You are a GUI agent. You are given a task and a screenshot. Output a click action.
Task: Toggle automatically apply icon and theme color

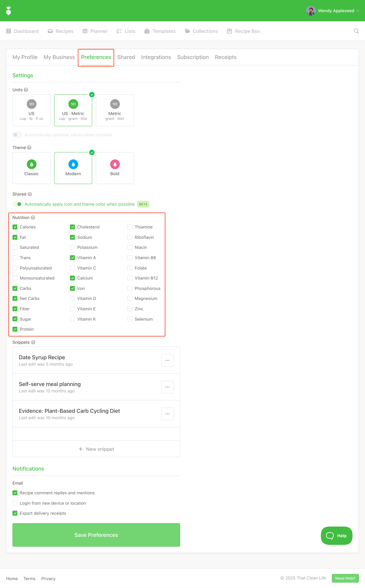click(17, 204)
